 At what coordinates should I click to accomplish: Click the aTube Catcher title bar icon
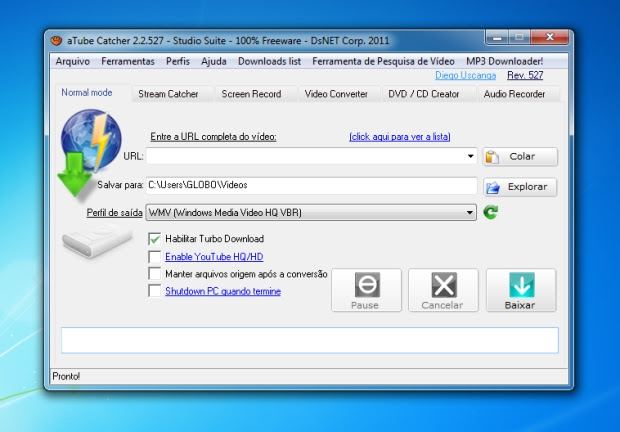[x=57, y=40]
